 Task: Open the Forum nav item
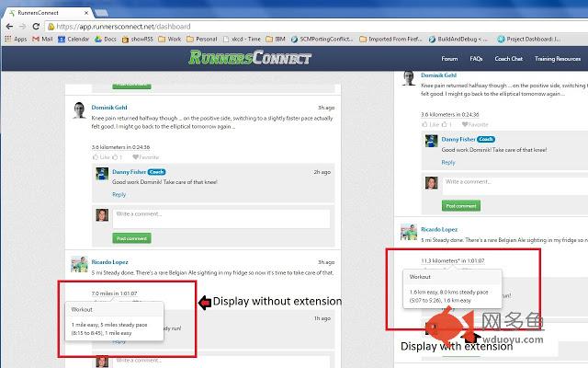(x=449, y=59)
